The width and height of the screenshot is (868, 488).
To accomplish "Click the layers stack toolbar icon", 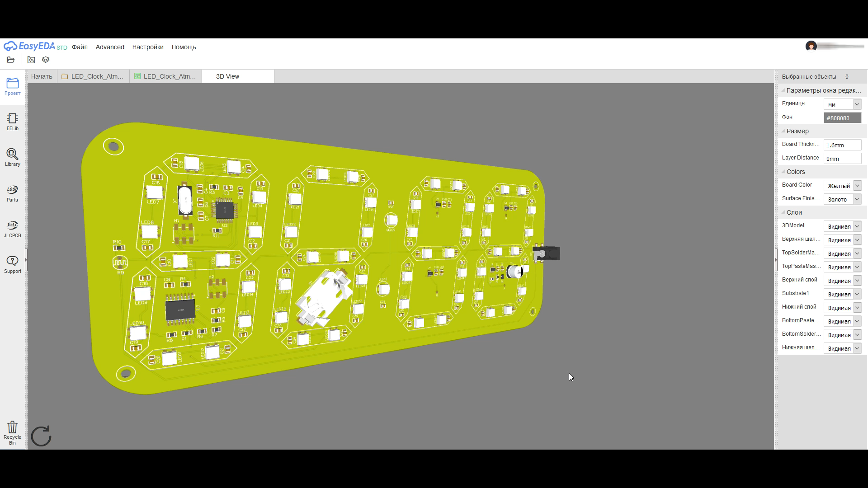I will pos(46,60).
